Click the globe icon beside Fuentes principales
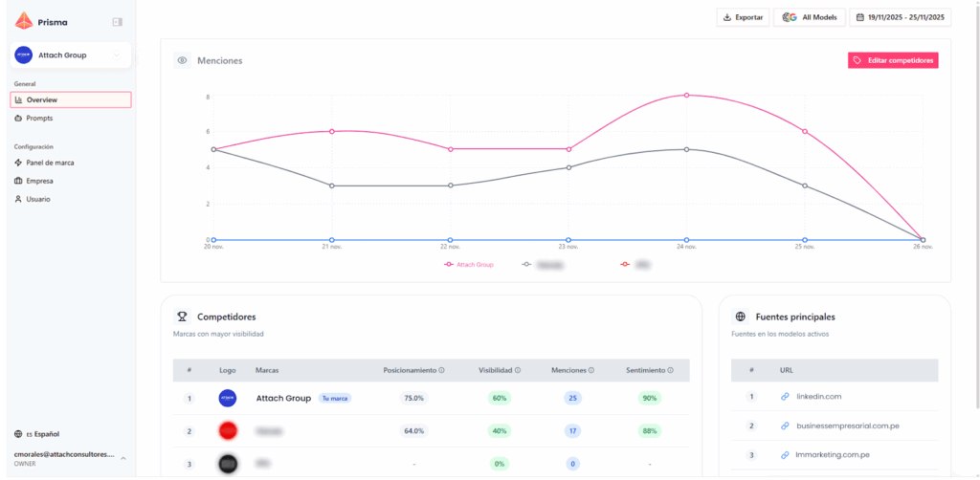Viewport: 980px width, 480px height. [740, 316]
